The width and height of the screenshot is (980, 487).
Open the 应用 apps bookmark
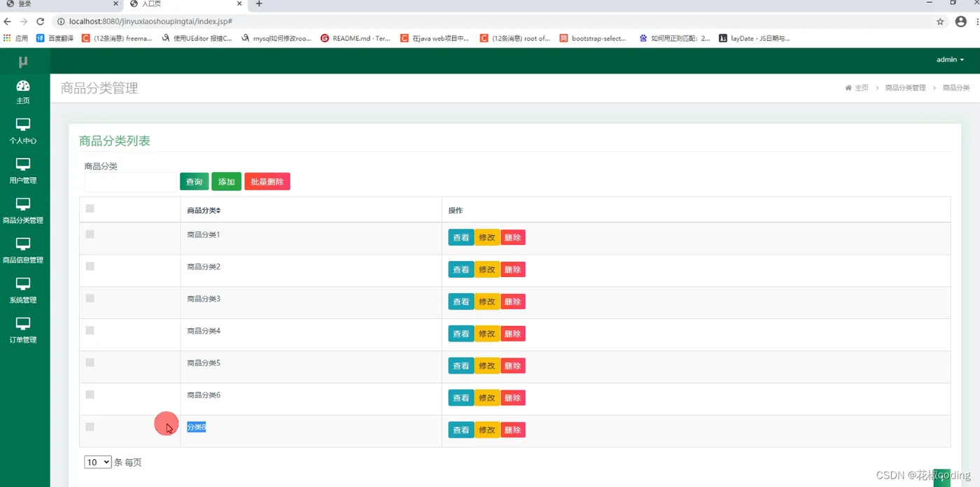16,38
